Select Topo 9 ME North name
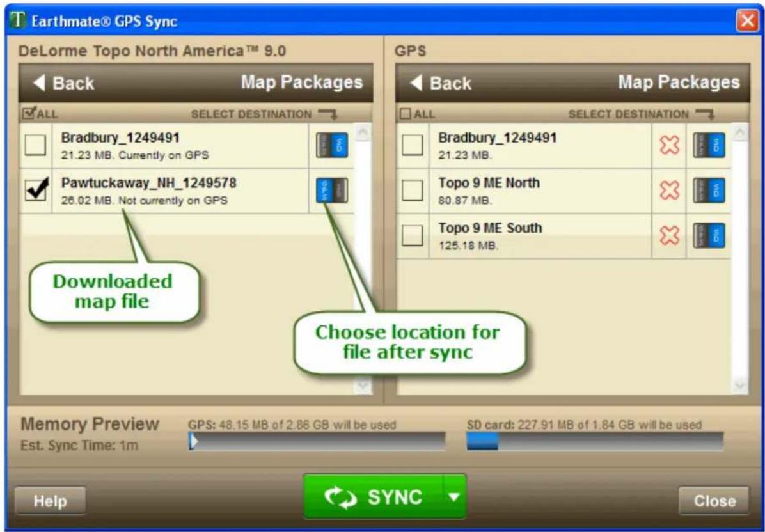 (489, 183)
